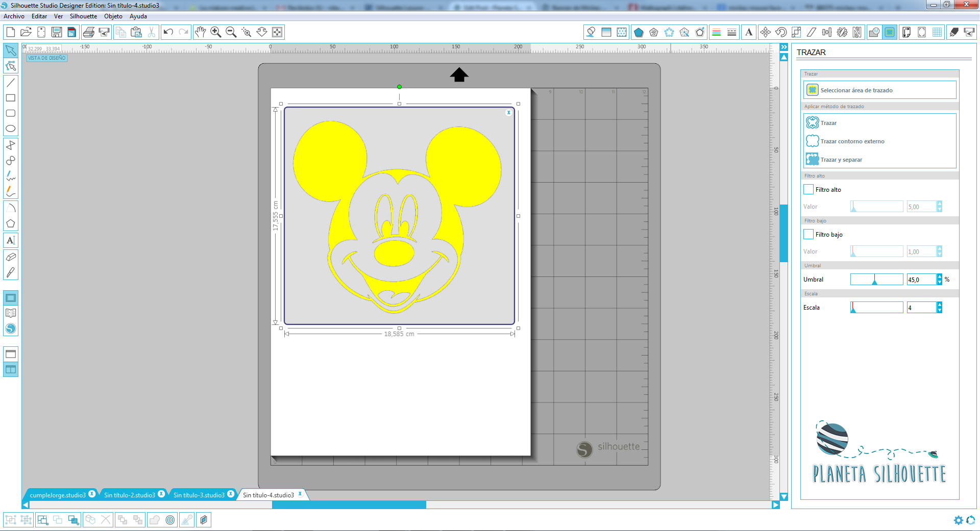Click horizontal scrollbar right arrow

point(776,505)
